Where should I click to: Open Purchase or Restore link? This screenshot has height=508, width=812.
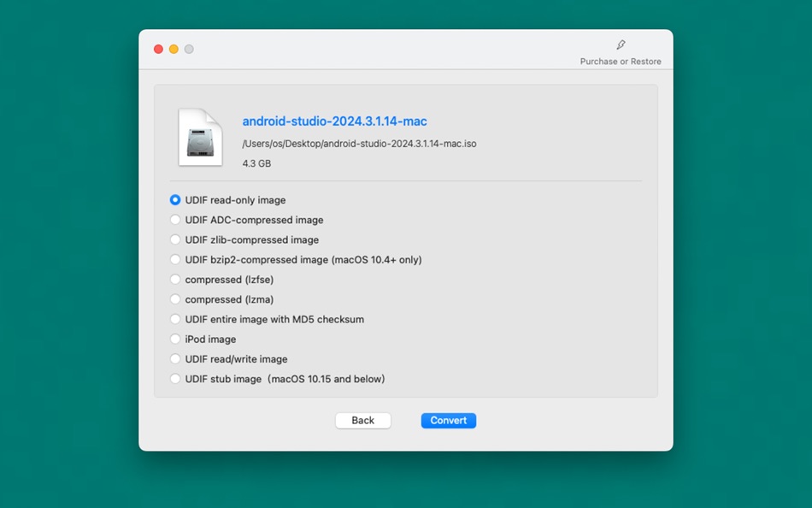[621, 62]
